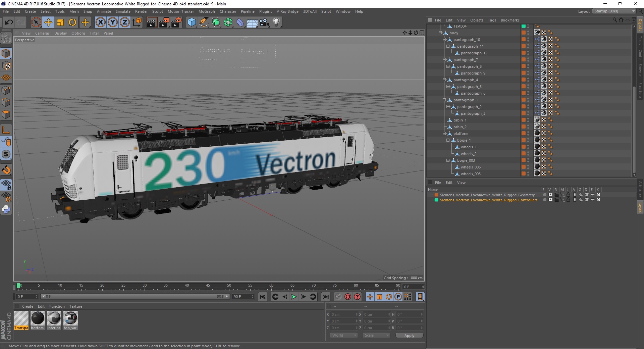The width and height of the screenshot is (644, 349).
Task: Toggle X axis lock
Action: (x=100, y=22)
